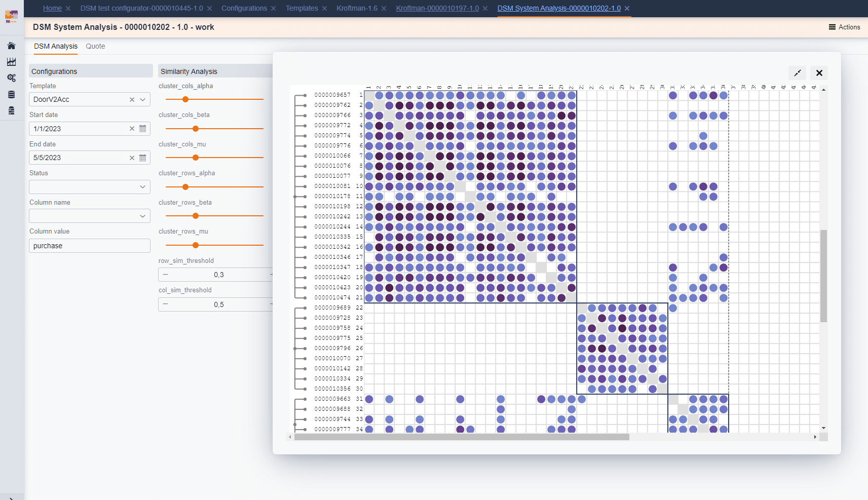Expand the Column name dropdown
Screen dimensions: 868x500
click(x=143, y=216)
